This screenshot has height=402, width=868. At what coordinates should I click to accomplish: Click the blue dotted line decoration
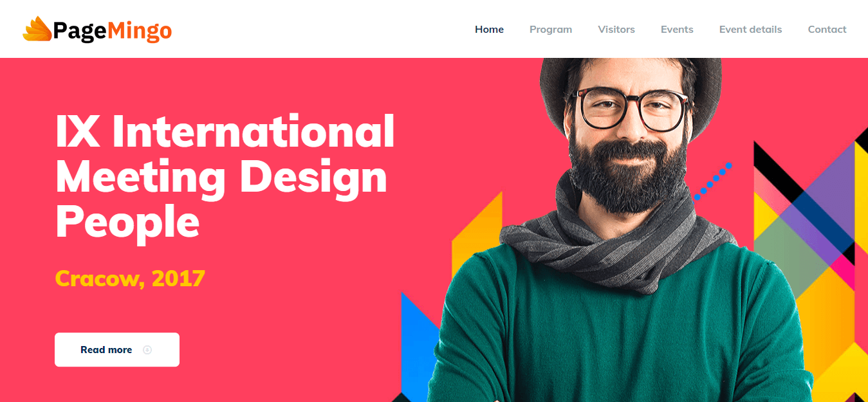pos(713,181)
